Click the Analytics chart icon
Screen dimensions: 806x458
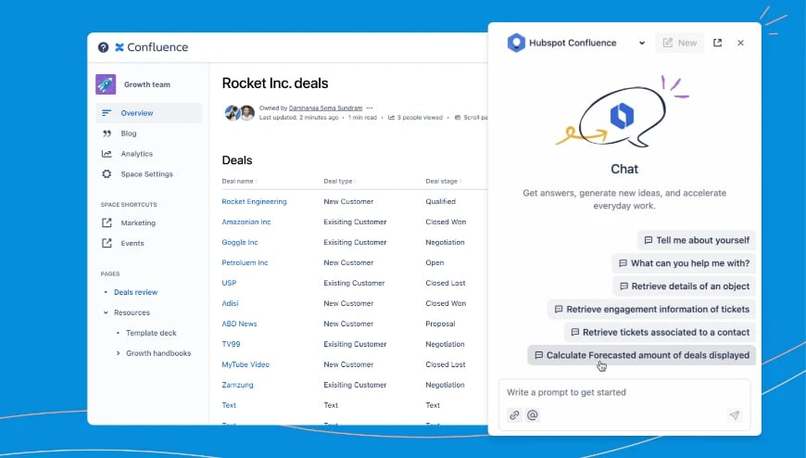pos(106,154)
